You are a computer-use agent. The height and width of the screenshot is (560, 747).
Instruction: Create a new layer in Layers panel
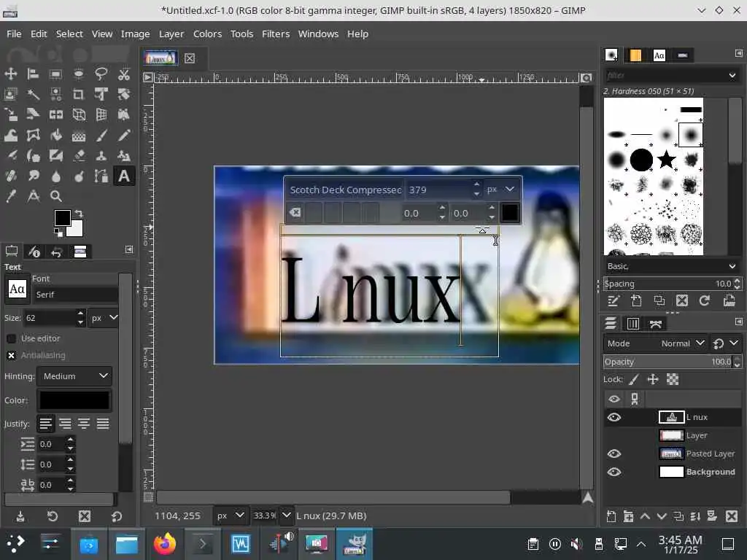click(x=611, y=517)
